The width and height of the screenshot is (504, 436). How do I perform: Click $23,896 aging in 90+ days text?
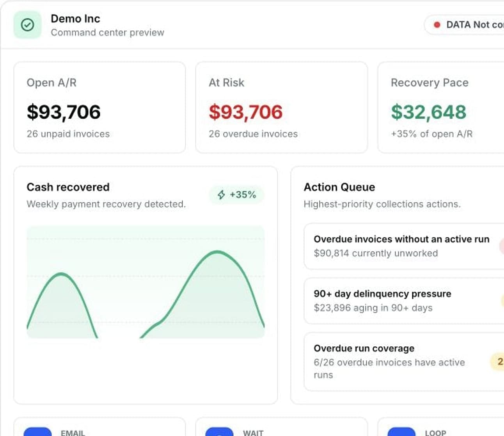pyautogui.click(x=373, y=308)
